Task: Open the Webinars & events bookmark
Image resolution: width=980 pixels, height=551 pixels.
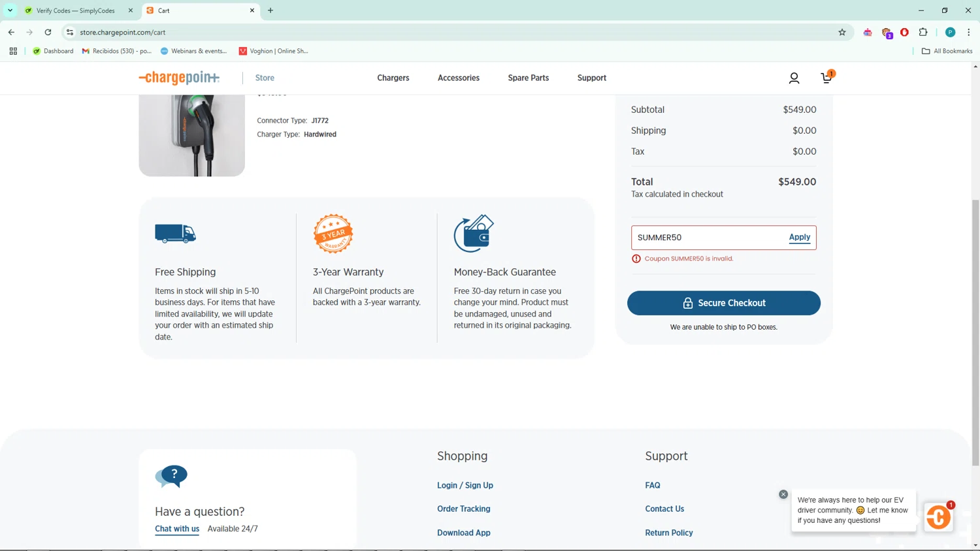Action: point(194,51)
